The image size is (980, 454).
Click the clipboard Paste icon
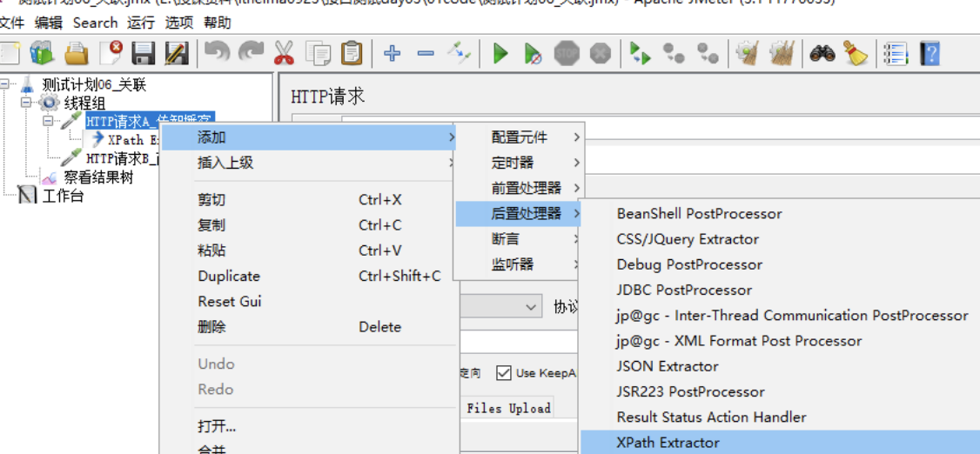[x=352, y=54]
